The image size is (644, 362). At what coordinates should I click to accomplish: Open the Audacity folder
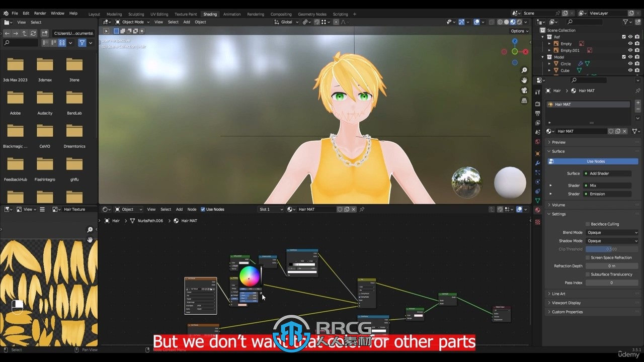(45, 103)
